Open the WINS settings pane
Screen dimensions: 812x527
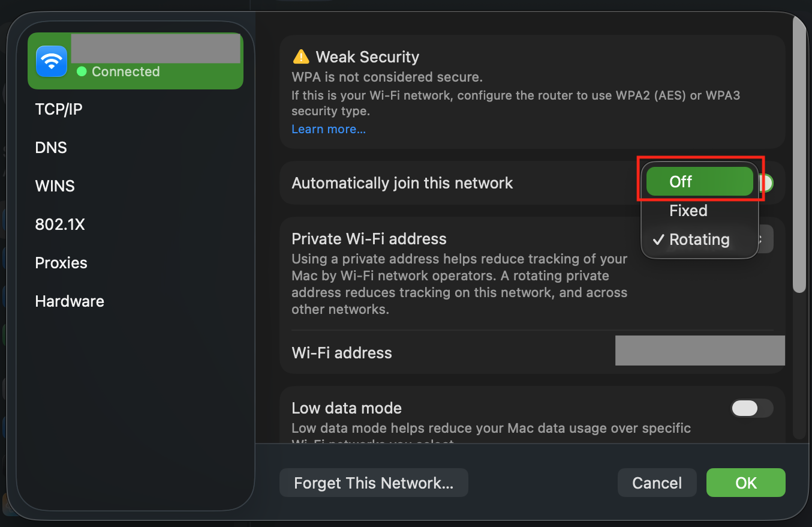[55, 186]
